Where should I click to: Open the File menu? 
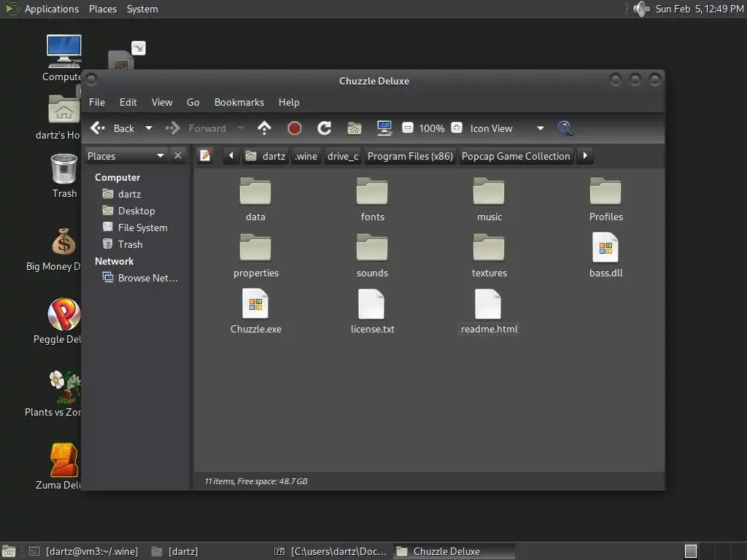tap(97, 102)
